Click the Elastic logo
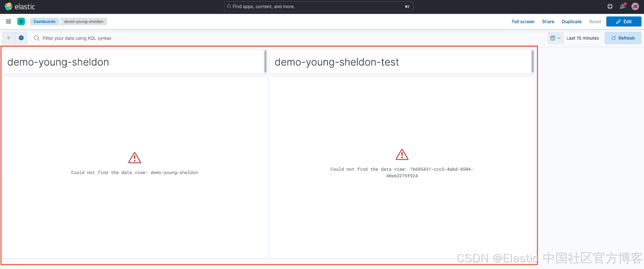 (x=20, y=6)
